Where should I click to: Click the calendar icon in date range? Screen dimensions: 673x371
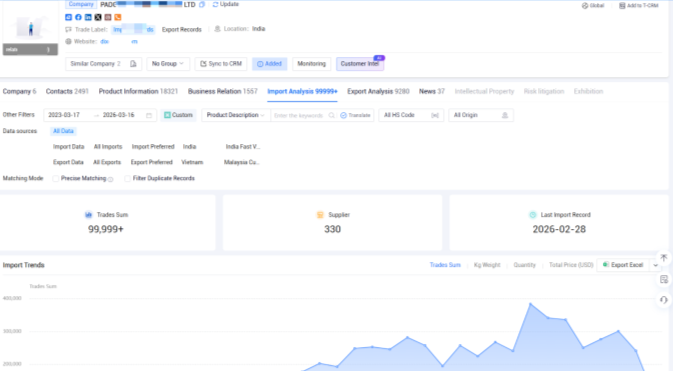coord(149,115)
